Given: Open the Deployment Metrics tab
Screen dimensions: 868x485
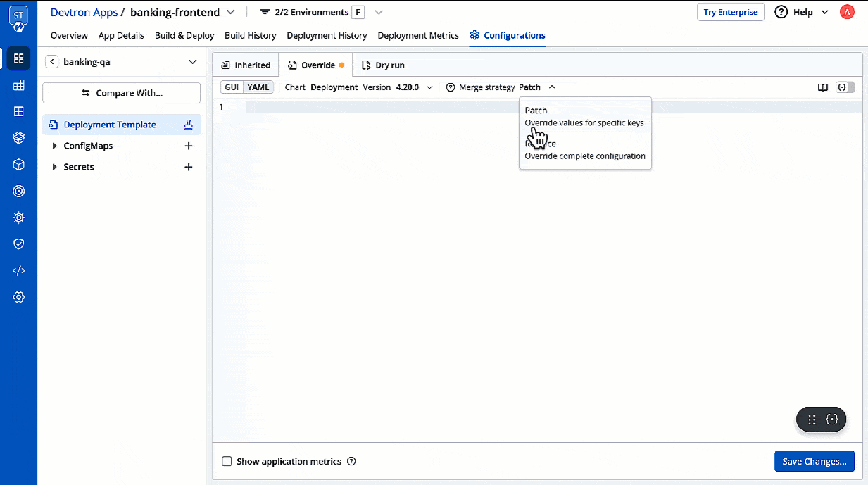Looking at the screenshot, I should pos(417,35).
